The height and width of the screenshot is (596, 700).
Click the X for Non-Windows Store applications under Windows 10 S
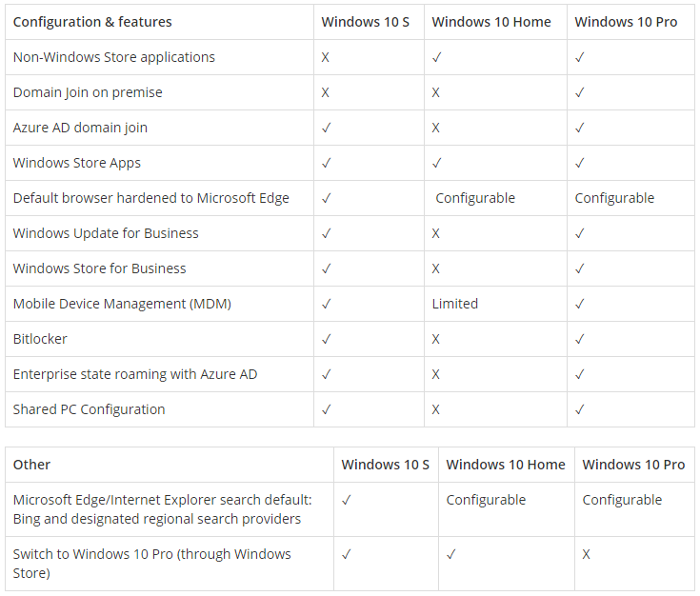[326, 57]
